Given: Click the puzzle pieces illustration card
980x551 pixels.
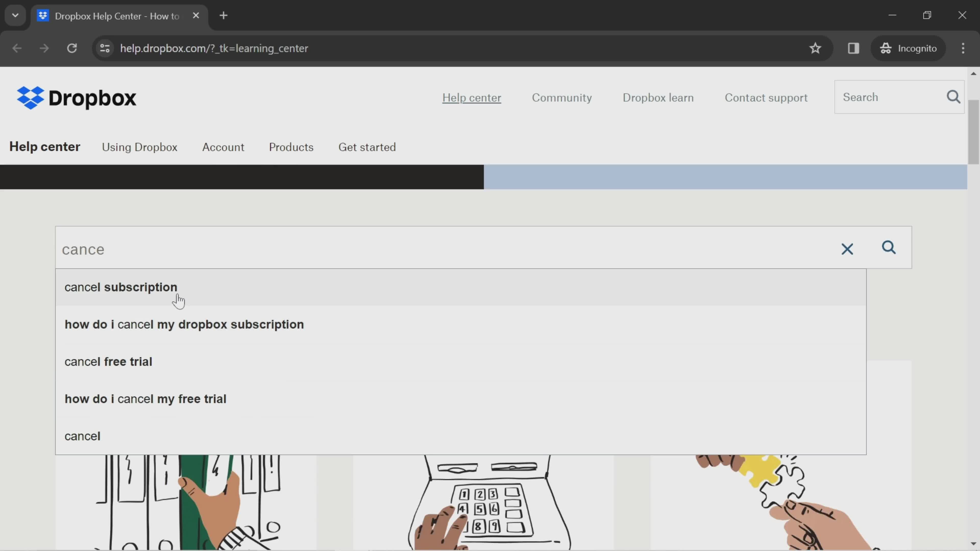Looking at the screenshot, I should click(781, 502).
